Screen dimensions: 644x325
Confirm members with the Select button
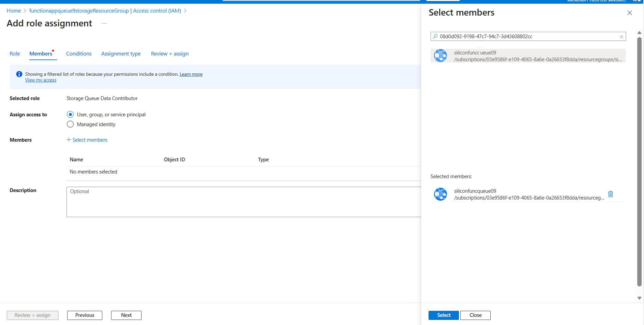click(x=444, y=315)
